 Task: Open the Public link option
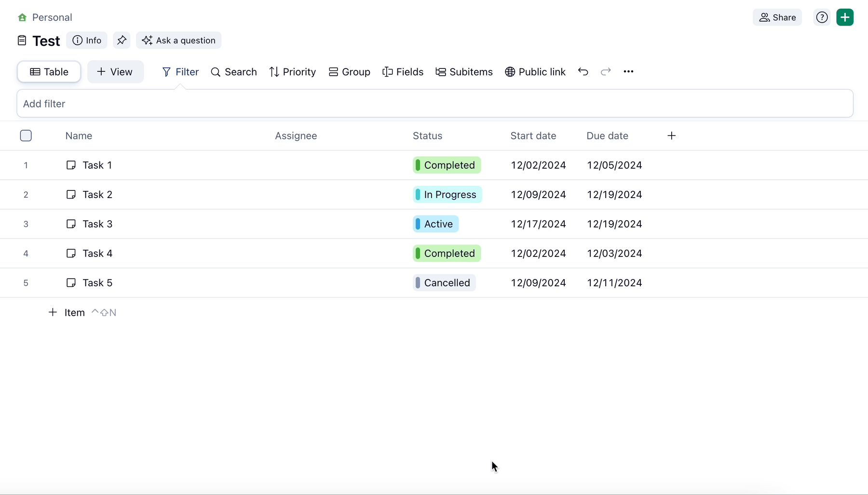click(536, 72)
